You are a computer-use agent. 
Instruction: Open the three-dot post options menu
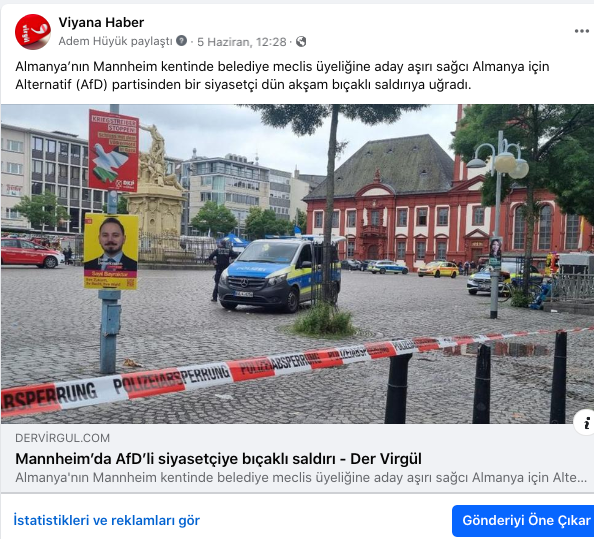coord(581,31)
